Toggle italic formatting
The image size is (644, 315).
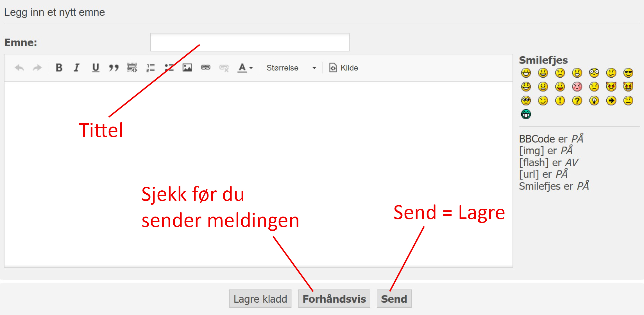coord(76,68)
